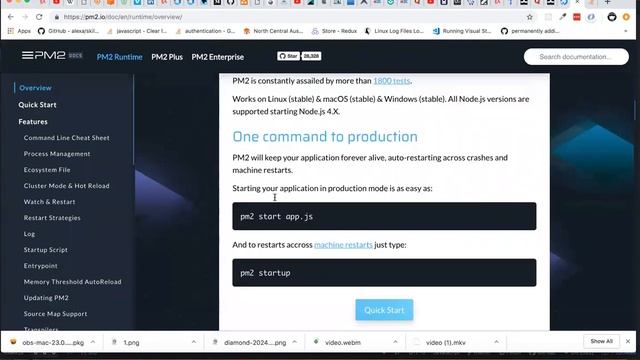Close the downloads bar

tap(628, 341)
